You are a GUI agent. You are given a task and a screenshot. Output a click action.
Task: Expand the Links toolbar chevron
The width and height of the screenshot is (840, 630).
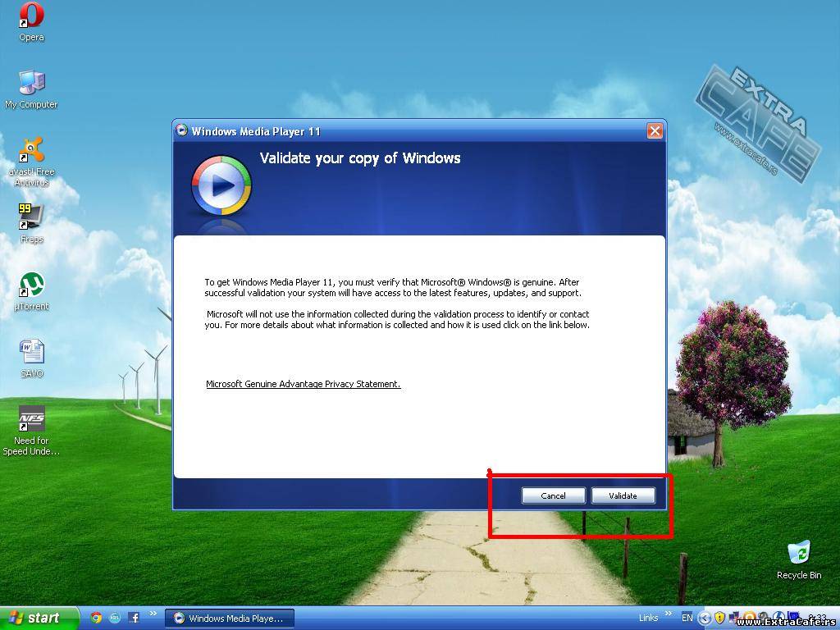(668, 614)
